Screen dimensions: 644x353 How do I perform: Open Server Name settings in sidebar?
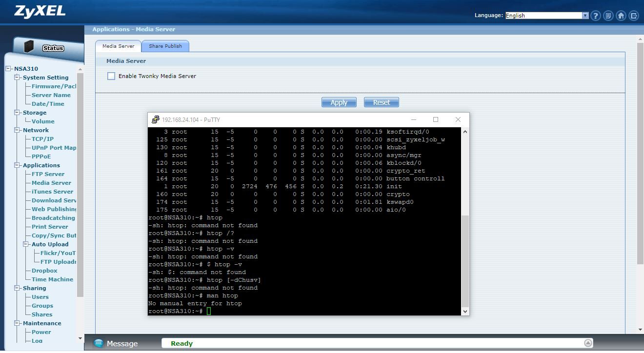tap(51, 95)
